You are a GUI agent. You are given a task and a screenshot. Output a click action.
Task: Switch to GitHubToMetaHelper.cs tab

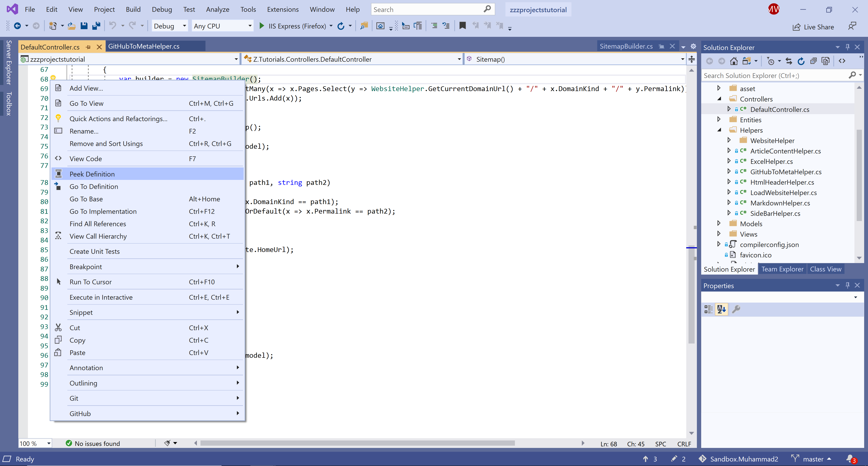coord(144,46)
